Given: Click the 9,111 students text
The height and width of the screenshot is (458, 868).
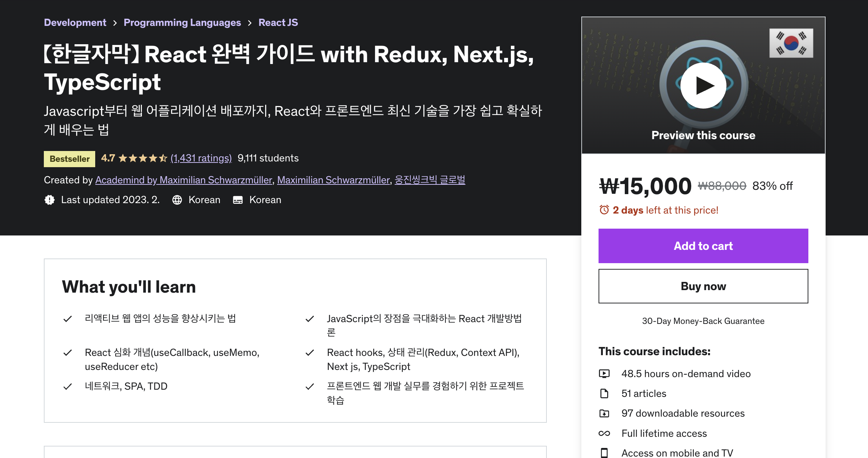Looking at the screenshot, I should pos(268,158).
